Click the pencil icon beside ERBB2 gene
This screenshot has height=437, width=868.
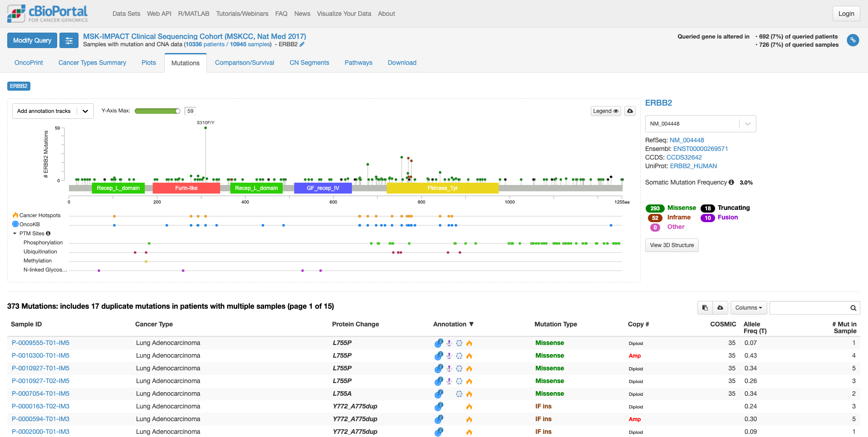coord(302,44)
